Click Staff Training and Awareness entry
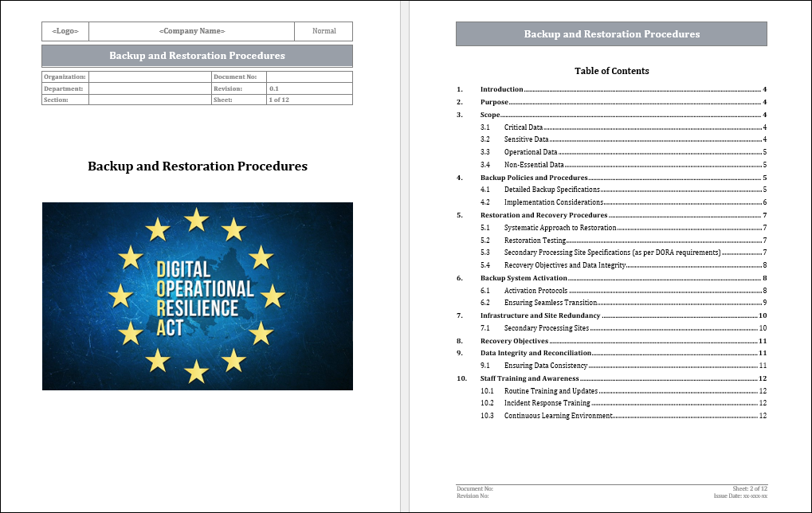This screenshot has height=513, width=812. coord(529,378)
